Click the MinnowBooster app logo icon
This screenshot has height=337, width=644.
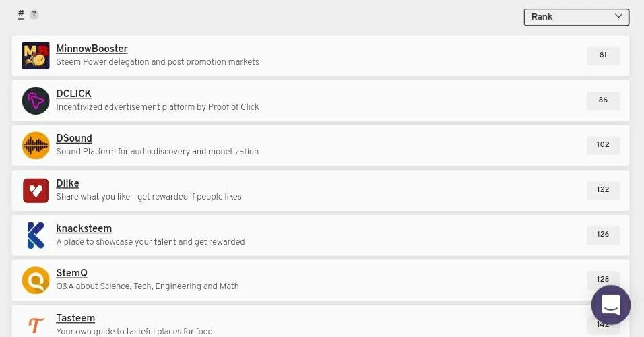point(36,55)
